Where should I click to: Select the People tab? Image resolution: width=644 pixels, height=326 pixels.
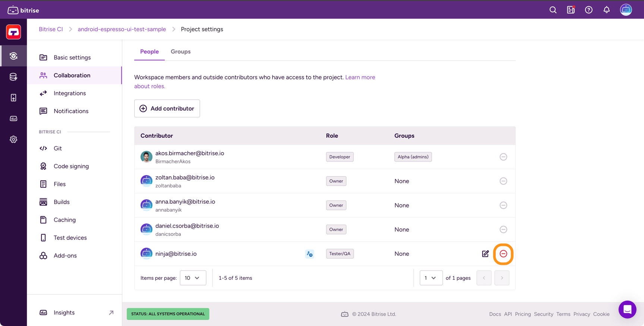tap(149, 52)
